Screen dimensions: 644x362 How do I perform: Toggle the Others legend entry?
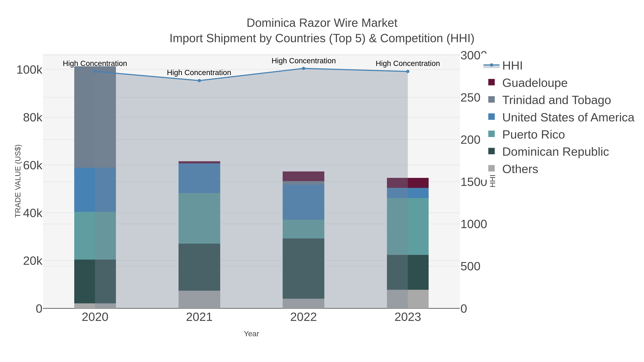[513, 169]
